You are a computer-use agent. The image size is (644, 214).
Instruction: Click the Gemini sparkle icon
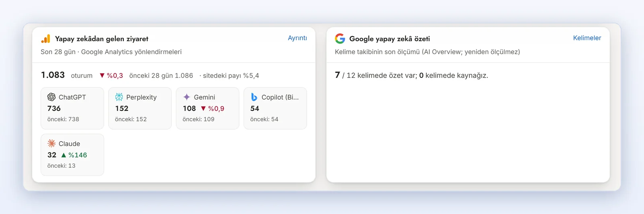tap(187, 97)
